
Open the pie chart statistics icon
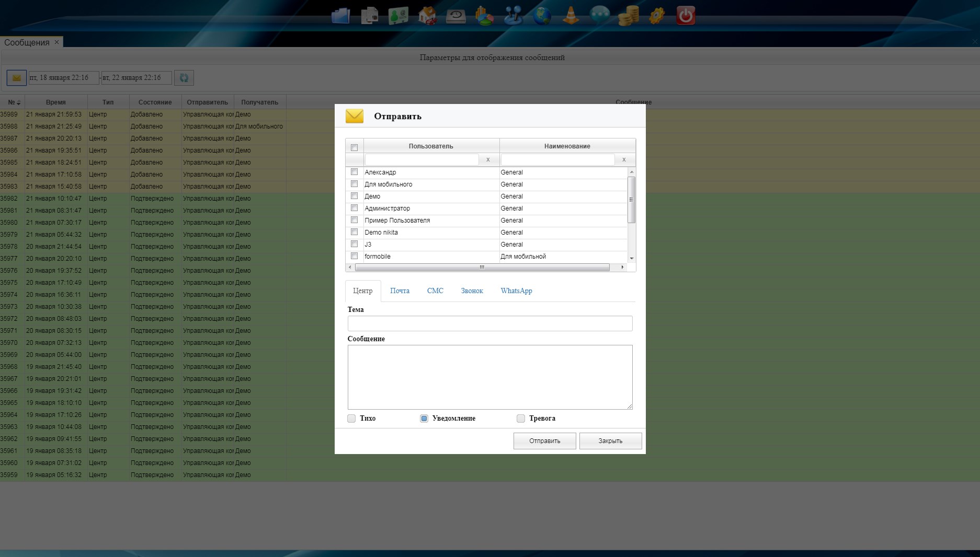[484, 16]
